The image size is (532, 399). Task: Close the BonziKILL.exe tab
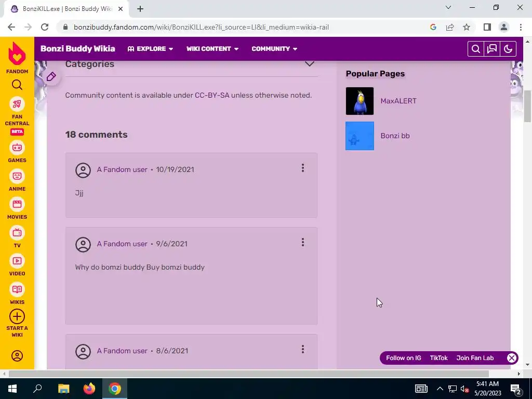121,9
